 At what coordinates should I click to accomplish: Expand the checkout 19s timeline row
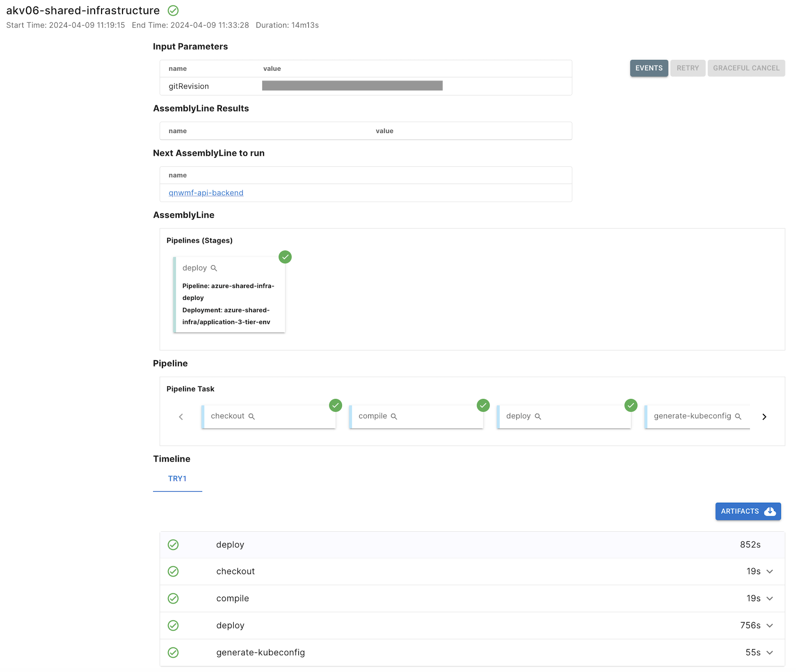769,571
